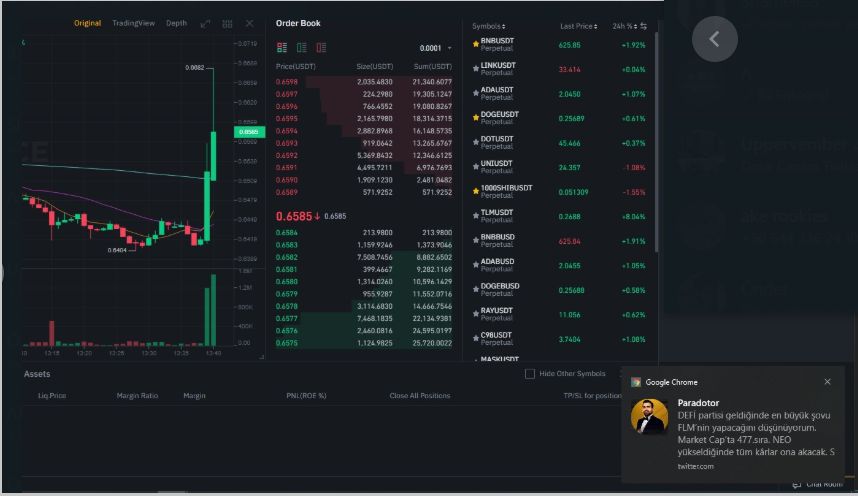This screenshot has height=496, width=858.
Task: Click the Google Chrome logo in notification
Action: coord(635,382)
